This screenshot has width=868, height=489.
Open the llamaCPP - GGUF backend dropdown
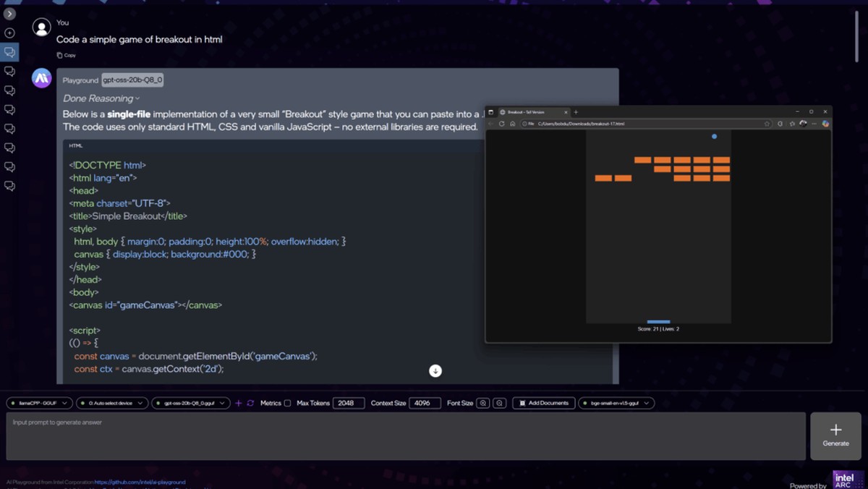click(x=40, y=403)
